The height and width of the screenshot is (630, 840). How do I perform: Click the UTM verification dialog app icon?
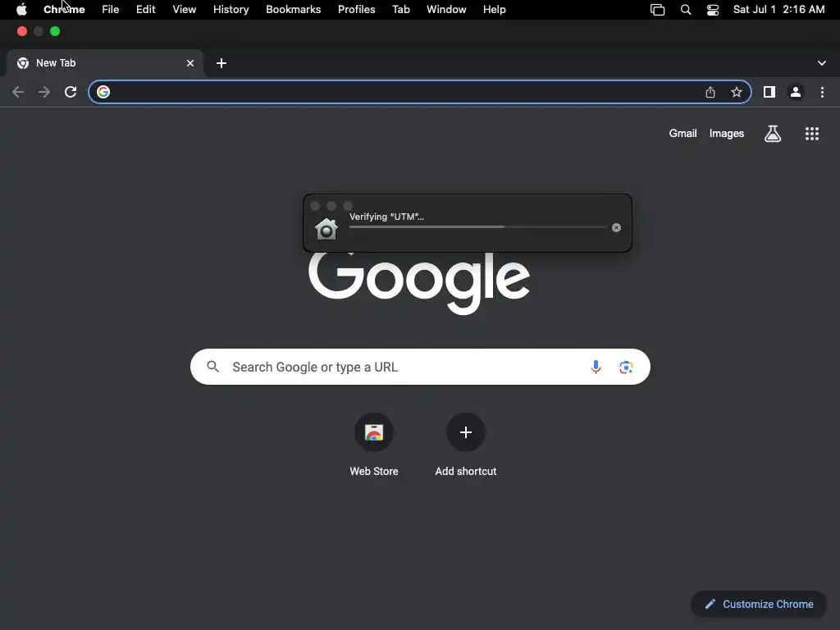pos(326,229)
